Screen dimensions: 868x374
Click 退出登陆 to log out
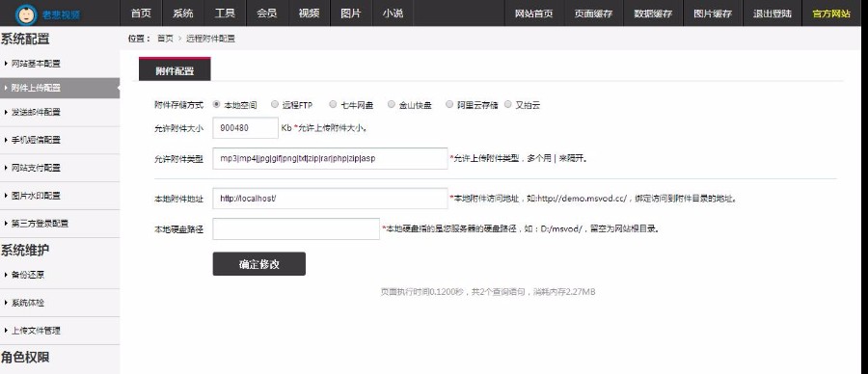773,13
